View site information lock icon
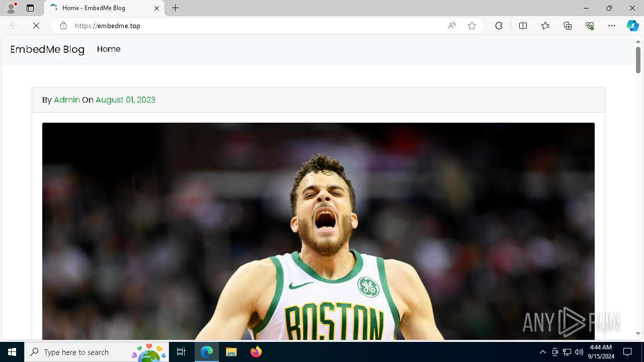644x362 pixels. click(63, 26)
